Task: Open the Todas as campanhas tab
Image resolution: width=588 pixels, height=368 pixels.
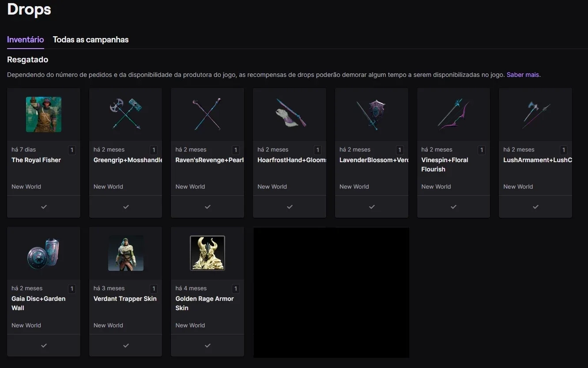Action: tap(90, 39)
